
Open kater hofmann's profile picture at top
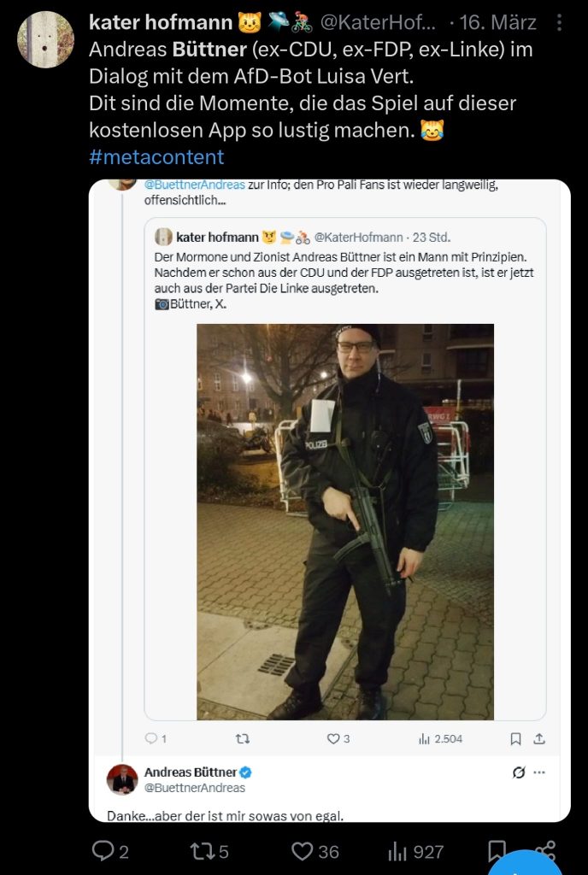[x=45, y=39]
